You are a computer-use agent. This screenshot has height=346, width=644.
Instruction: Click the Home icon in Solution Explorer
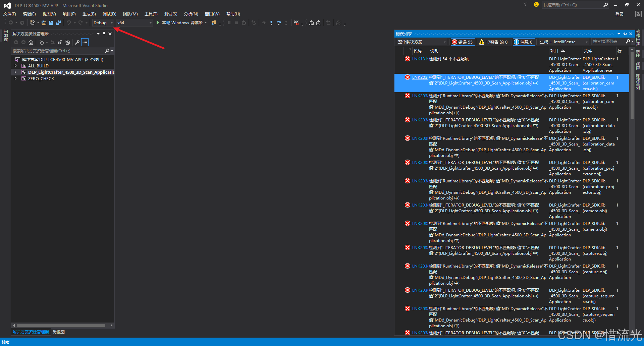31,42
